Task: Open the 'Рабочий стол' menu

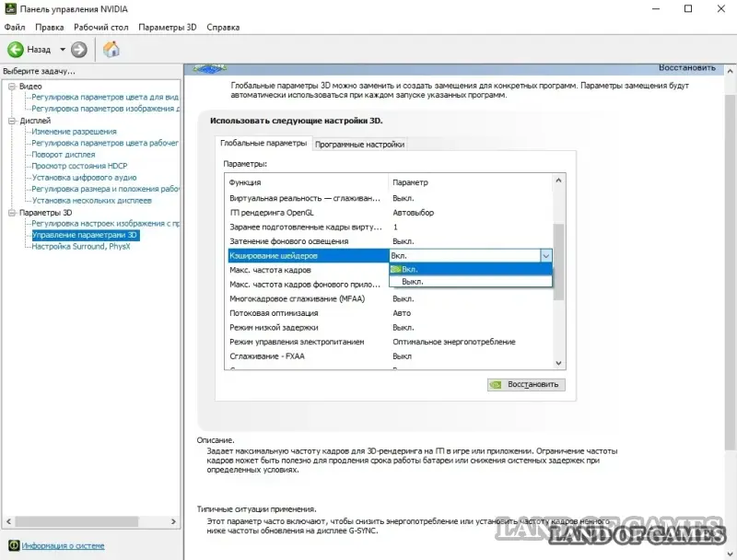Action: click(101, 28)
